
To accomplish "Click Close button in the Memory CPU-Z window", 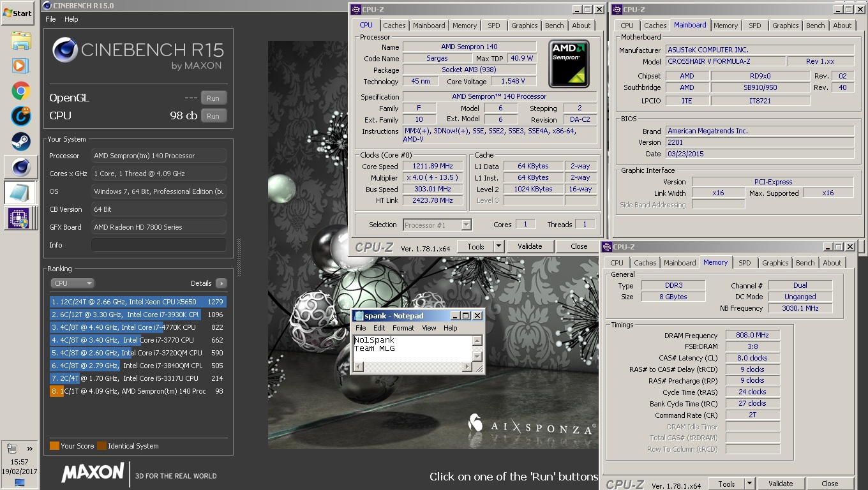I will [830, 484].
